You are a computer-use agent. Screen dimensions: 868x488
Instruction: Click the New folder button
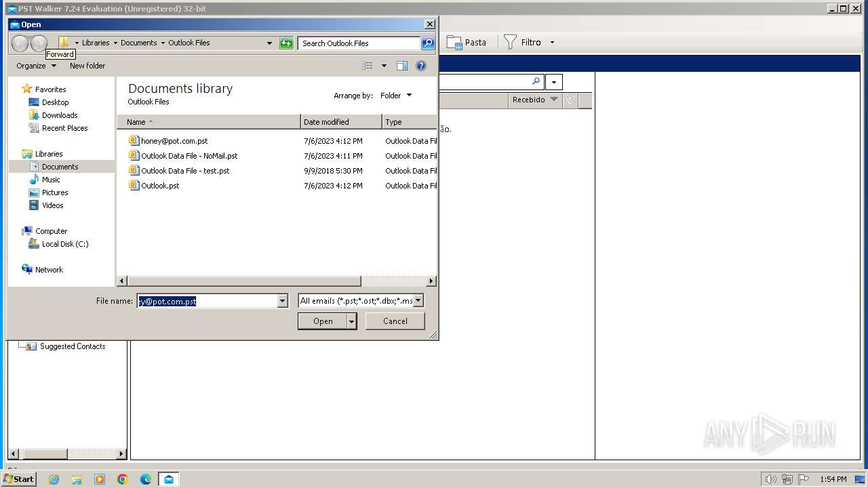click(x=87, y=66)
